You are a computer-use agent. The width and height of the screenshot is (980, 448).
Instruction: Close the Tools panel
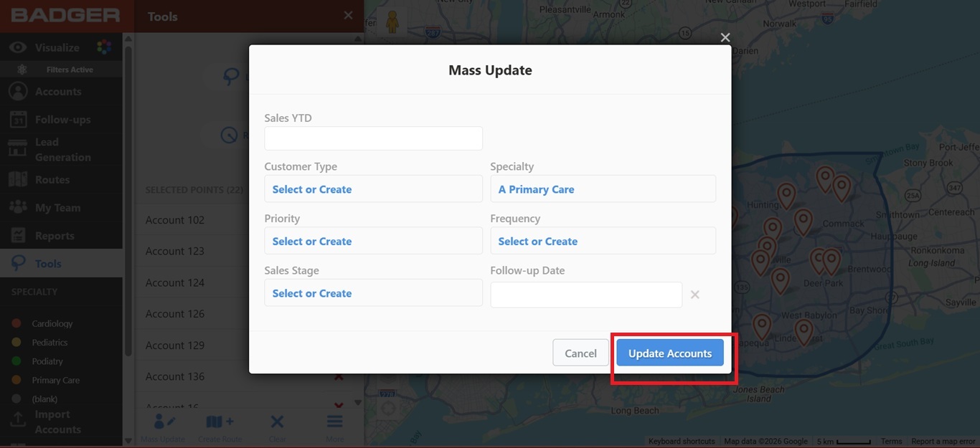click(348, 16)
